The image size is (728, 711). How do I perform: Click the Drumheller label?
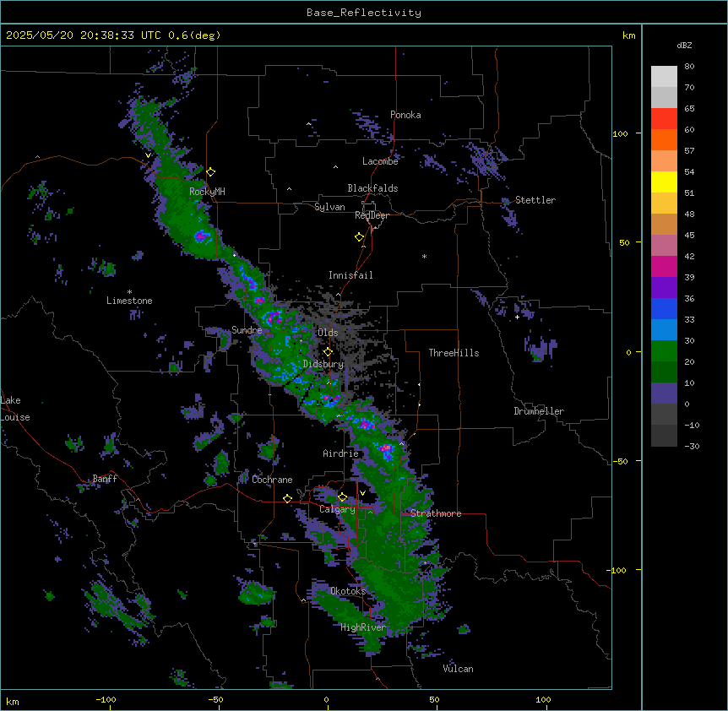click(539, 411)
